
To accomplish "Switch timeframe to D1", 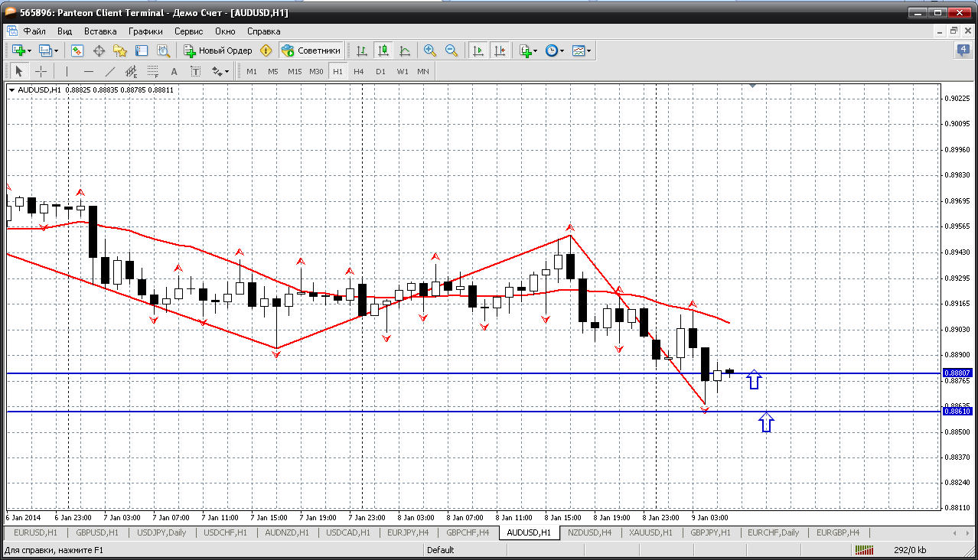I will tap(380, 71).
